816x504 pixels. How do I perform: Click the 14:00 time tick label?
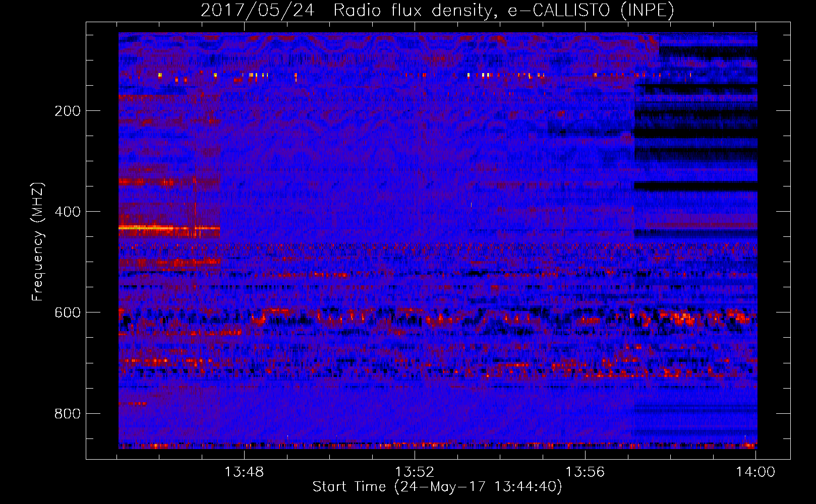point(755,472)
